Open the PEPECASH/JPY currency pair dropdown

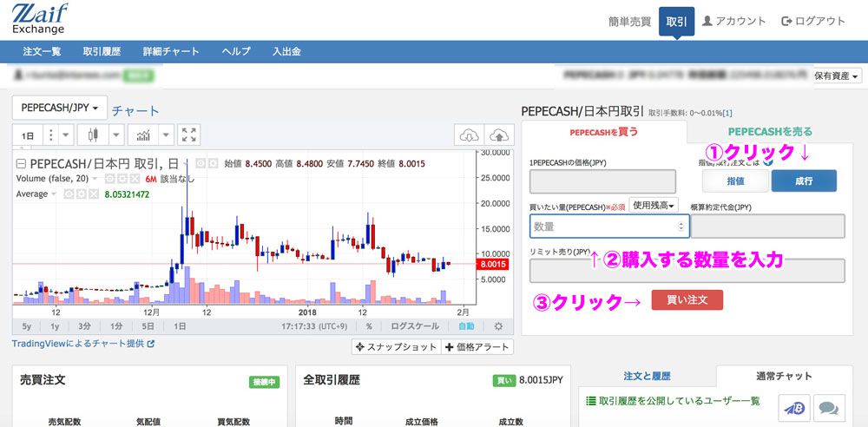[x=60, y=108]
